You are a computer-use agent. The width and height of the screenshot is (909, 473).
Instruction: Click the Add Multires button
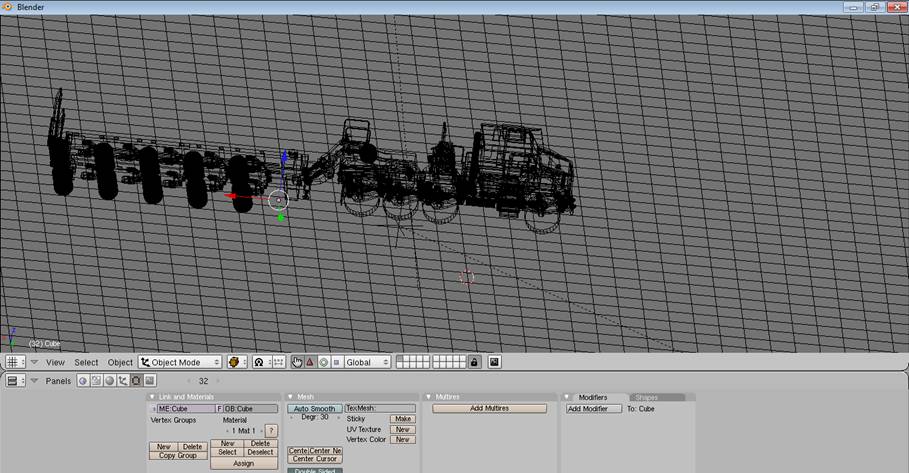click(490, 409)
